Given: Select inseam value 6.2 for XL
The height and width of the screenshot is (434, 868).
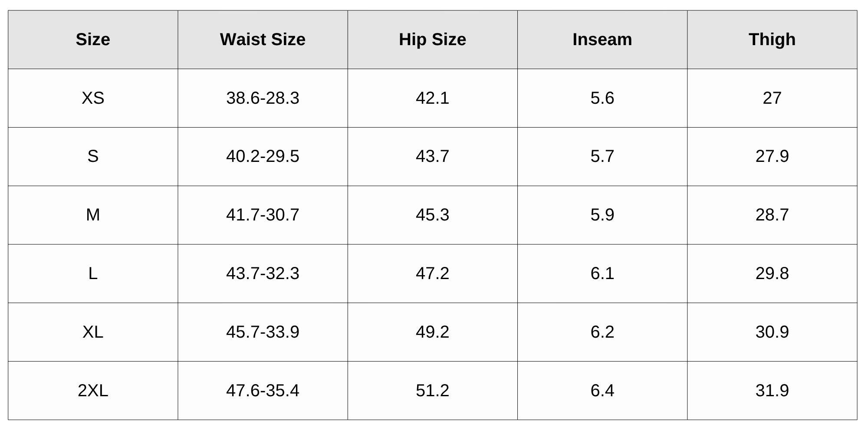Looking at the screenshot, I should 602,332.
